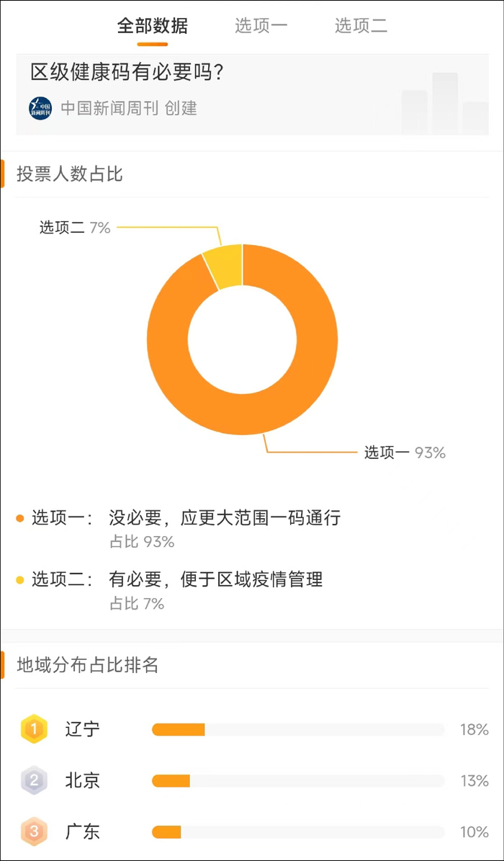Open the 选项一 tab
The image size is (504, 861).
tap(261, 27)
